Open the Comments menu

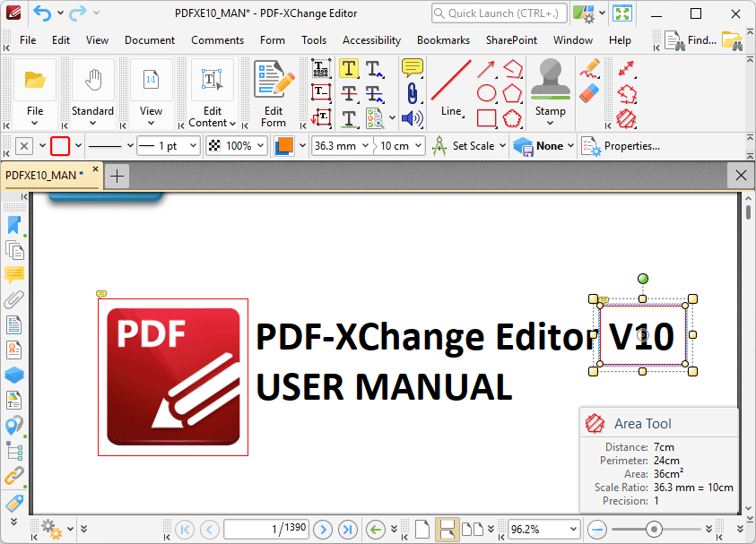tap(217, 40)
